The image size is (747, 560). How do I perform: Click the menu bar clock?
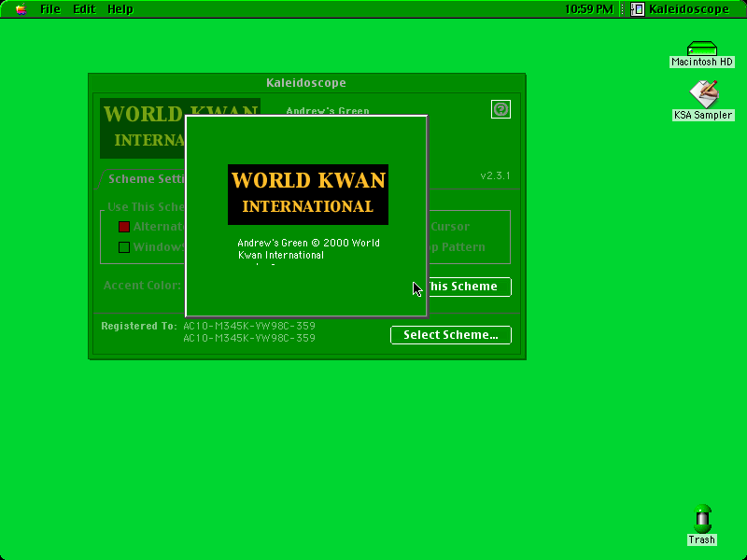coord(589,9)
